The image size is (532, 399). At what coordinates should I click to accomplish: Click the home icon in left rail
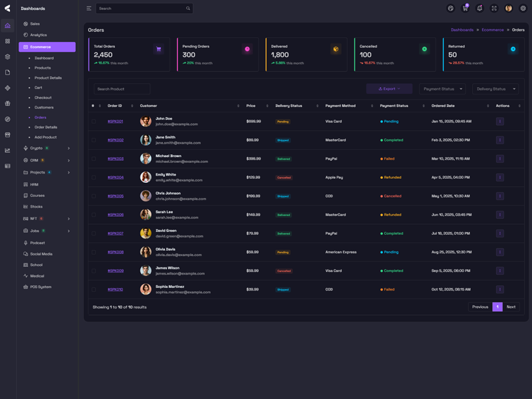tap(7, 26)
